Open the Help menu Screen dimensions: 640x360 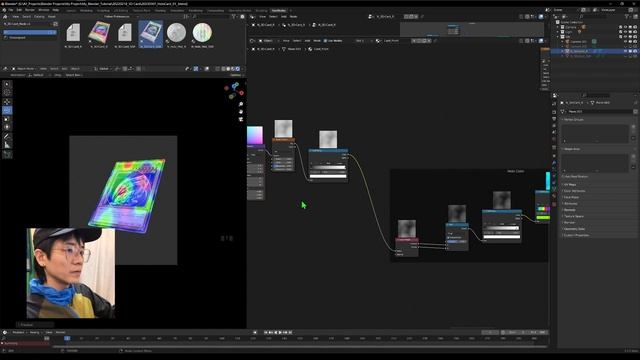click(56, 10)
